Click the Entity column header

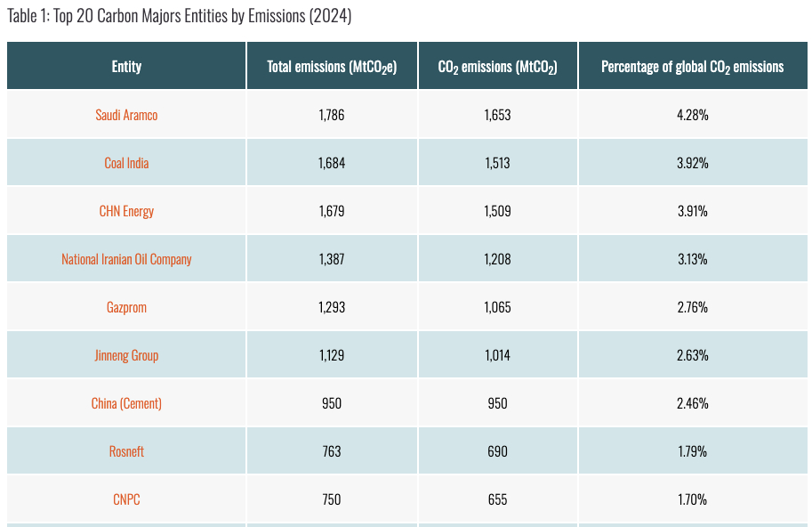(x=126, y=67)
